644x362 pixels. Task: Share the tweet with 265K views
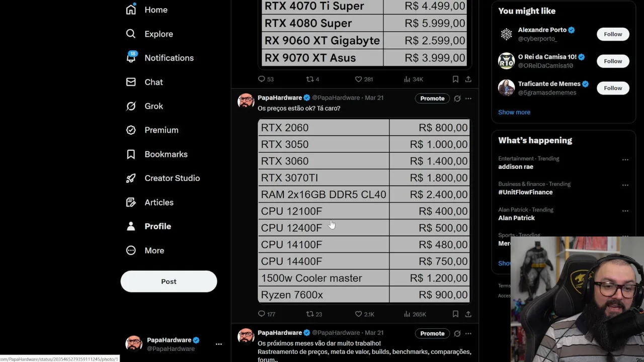click(468, 314)
